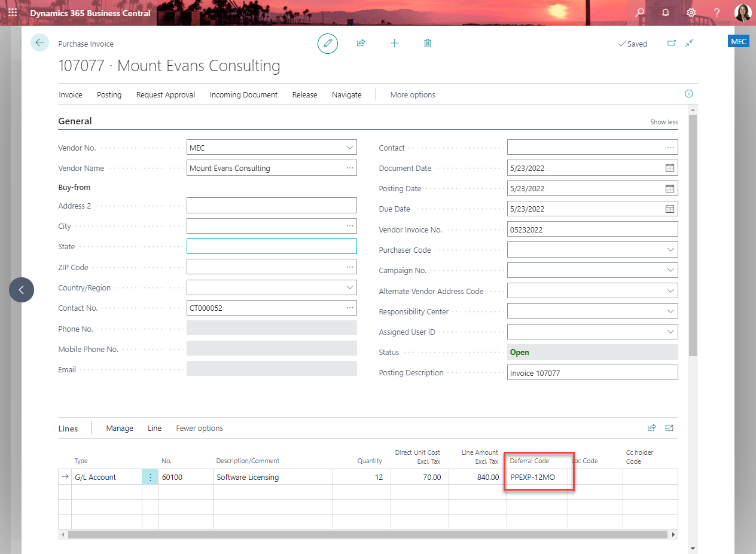Click the Vendor Invoice No. field
Viewport: 756px width, 554px height.
[x=593, y=229]
